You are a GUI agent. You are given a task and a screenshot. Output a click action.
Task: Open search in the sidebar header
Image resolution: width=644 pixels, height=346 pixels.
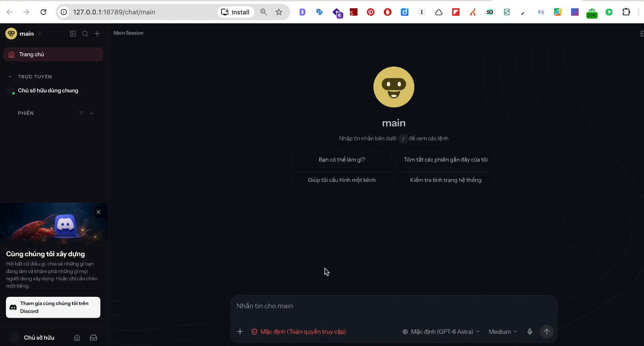pos(85,34)
